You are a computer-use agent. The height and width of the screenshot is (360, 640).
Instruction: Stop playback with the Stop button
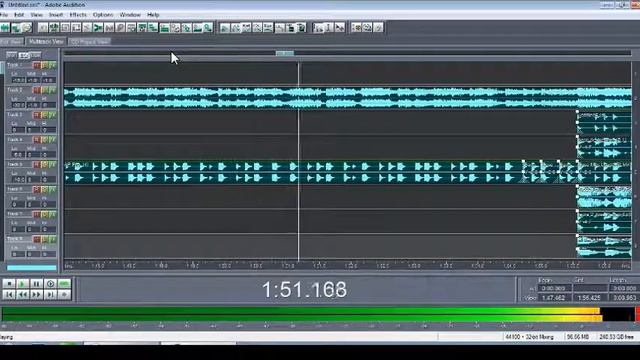click(9, 284)
